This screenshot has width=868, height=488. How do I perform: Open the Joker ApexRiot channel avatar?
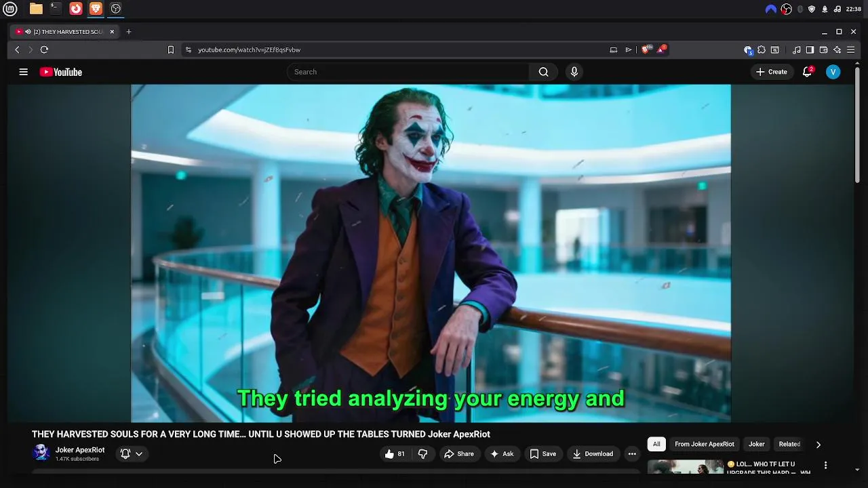tap(41, 453)
